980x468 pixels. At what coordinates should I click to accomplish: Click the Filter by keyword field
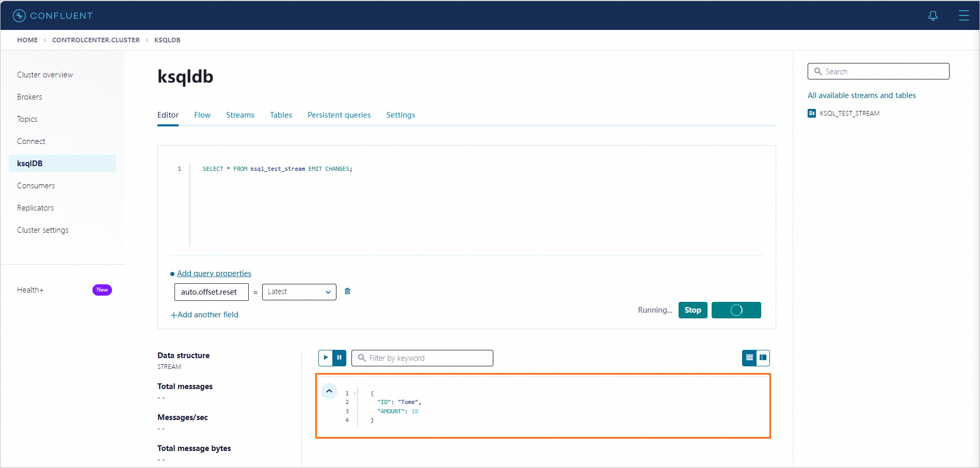point(422,358)
